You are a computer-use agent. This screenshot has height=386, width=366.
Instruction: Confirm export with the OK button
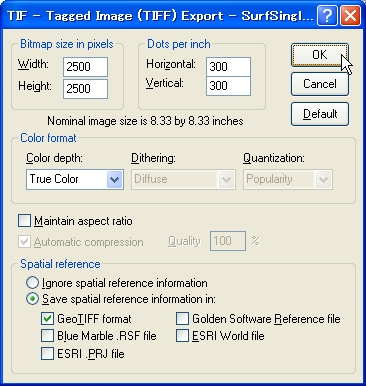click(320, 55)
